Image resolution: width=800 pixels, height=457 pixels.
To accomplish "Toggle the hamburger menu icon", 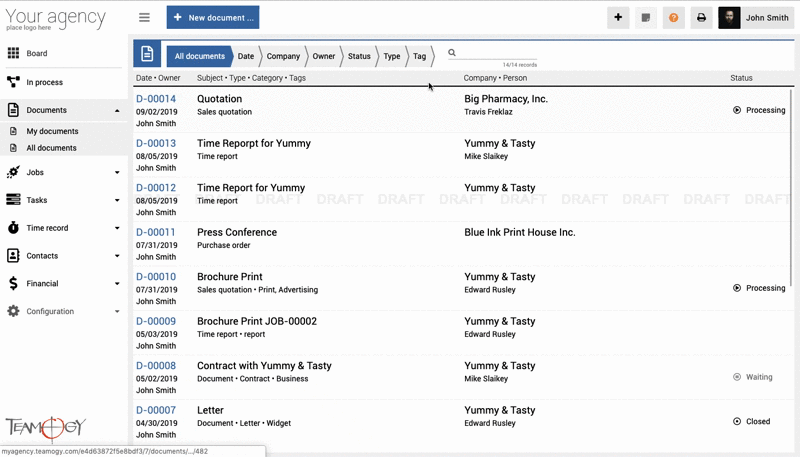I will click(x=144, y=17).
